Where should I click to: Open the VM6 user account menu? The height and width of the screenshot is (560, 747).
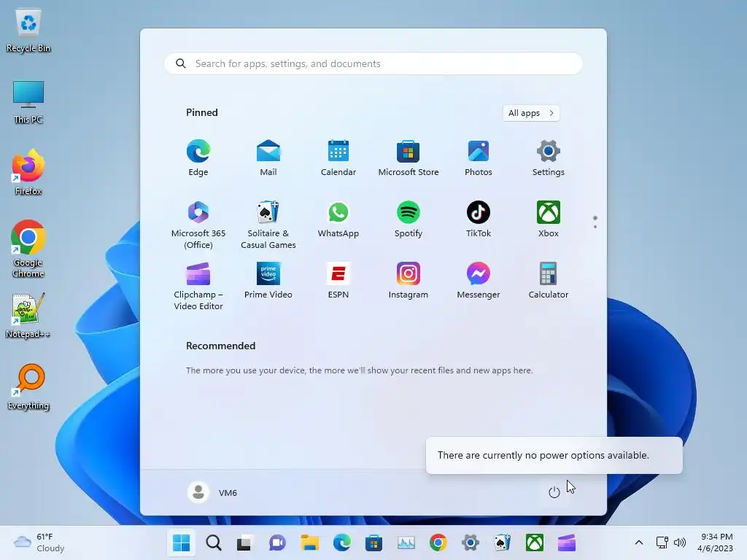[x=212, y=492]
